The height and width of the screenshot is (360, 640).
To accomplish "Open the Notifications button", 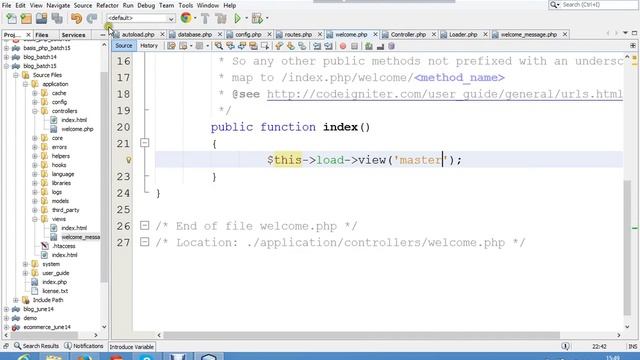I will tap(84, 346).
